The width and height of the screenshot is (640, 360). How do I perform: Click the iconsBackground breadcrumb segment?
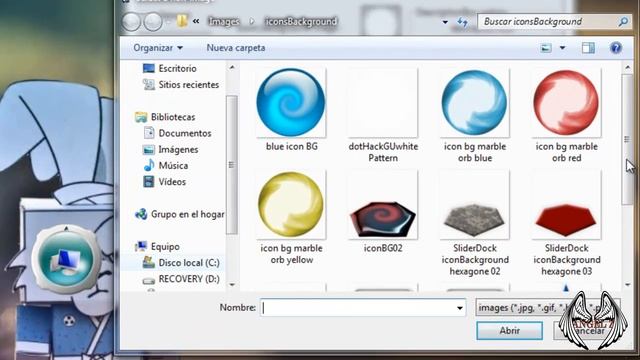point(301,21)
